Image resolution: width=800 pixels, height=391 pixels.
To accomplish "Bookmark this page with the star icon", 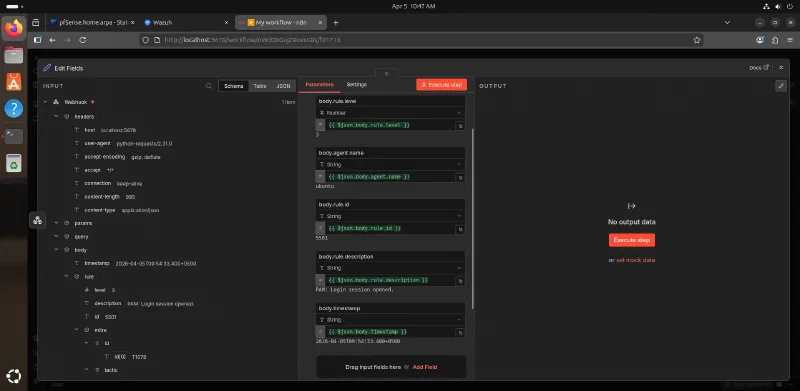I will coord(696,40).
